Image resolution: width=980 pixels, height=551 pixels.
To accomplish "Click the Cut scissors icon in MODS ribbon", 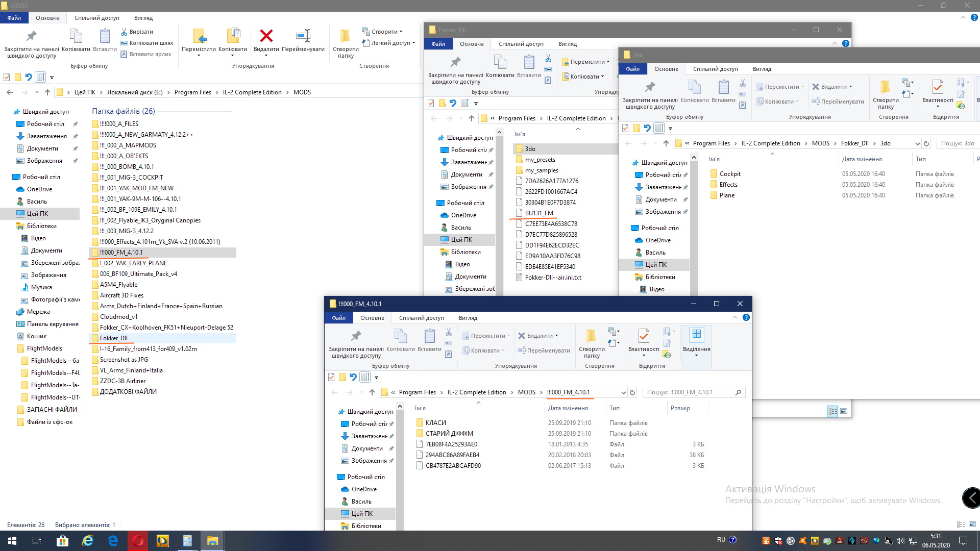I will (x=124, y=32).
